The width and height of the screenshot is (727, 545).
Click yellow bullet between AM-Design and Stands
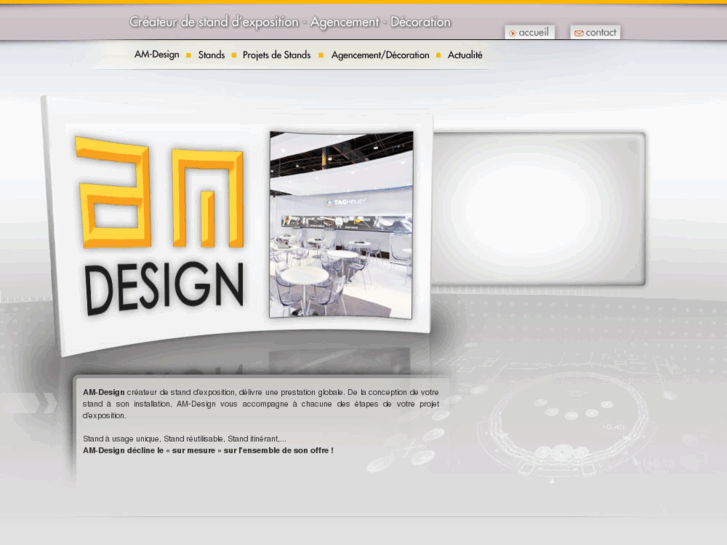pyautogui.click(x=188, y=56)
